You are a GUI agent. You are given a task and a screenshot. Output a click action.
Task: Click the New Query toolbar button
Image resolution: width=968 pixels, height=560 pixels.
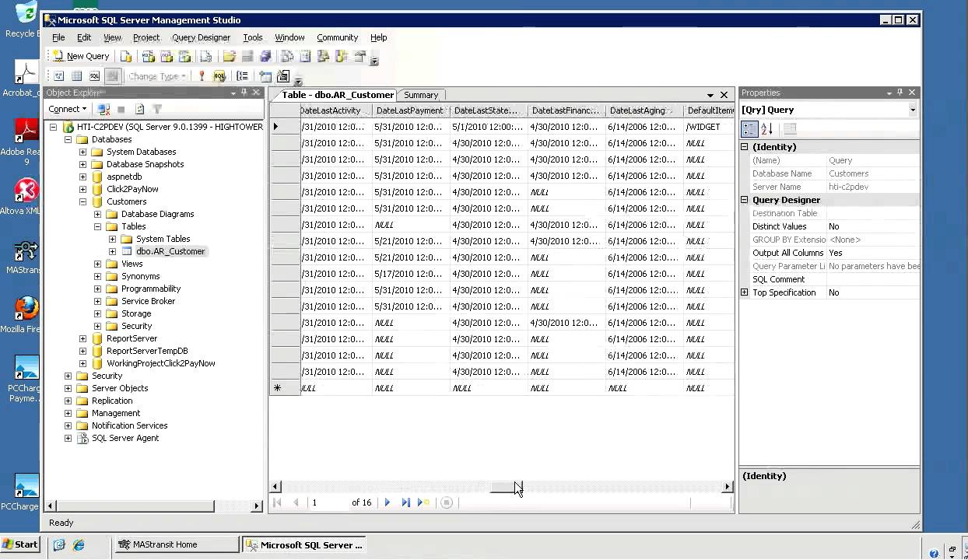coord(81,56)
